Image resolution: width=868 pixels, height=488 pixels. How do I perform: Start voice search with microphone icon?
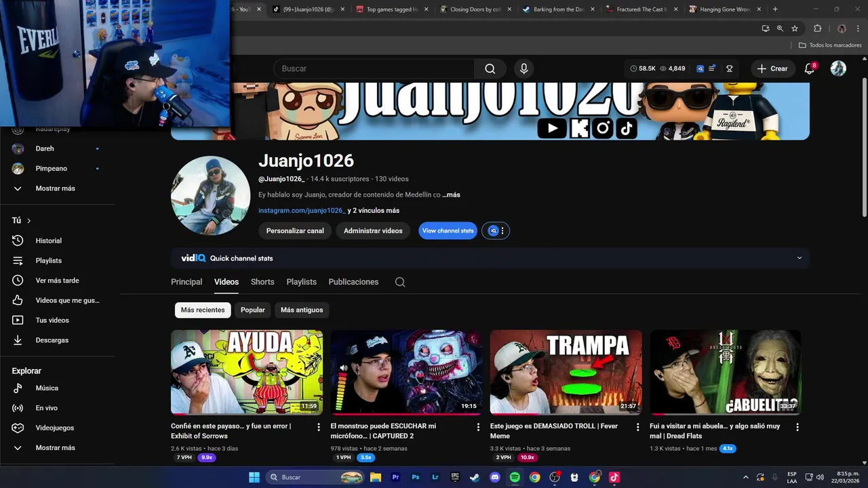(524, 68)
